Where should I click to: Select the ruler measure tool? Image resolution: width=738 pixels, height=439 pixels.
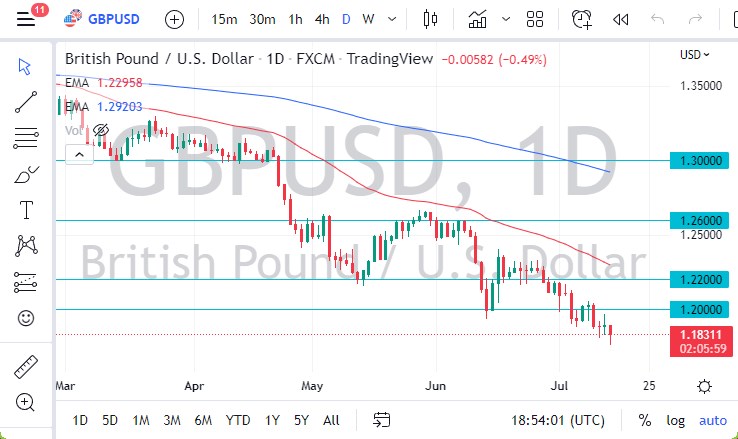(26, 367)
